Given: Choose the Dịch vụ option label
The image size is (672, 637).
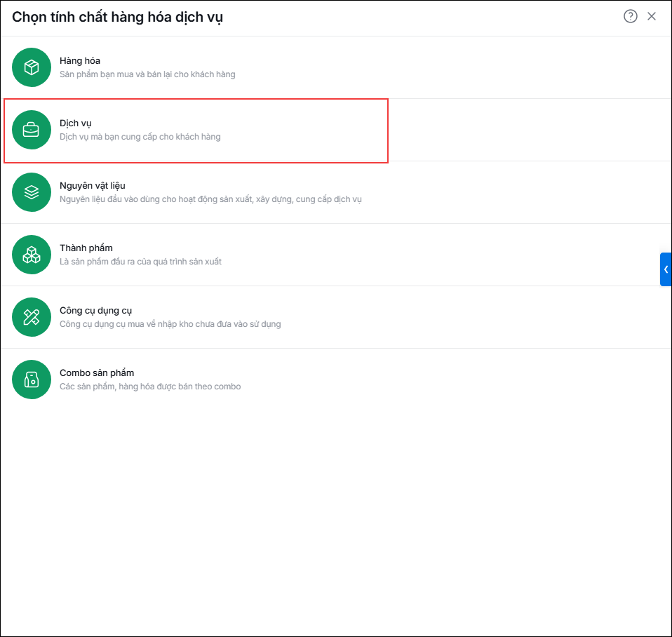Looking at the screenshot, I should pyautogui.click(x=76, y=123).
